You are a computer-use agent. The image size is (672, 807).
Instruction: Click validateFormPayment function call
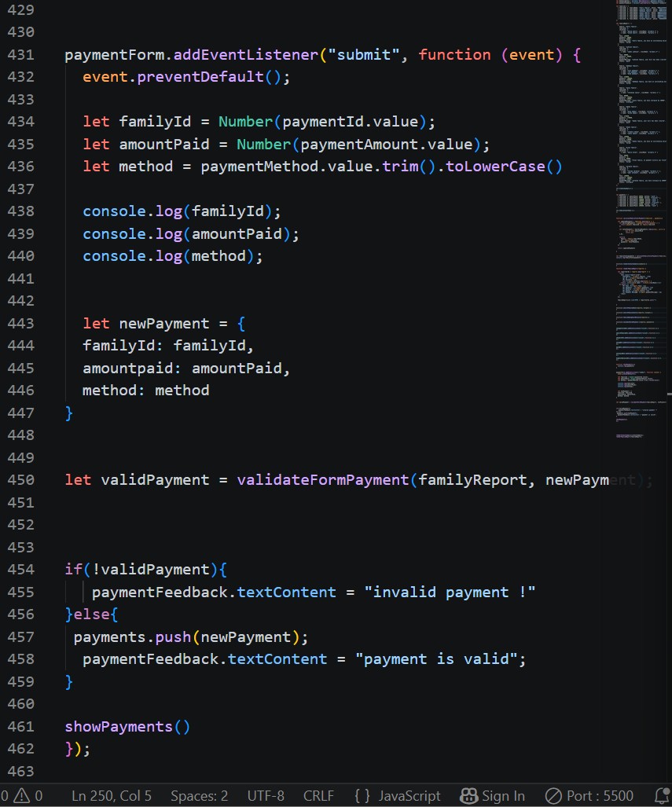[x=322, y=479]
